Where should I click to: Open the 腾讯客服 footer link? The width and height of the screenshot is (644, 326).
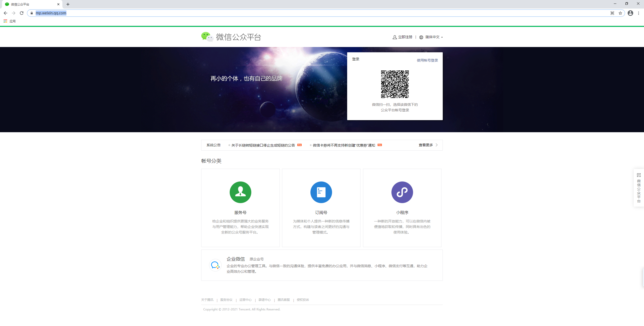pos(284,300)
